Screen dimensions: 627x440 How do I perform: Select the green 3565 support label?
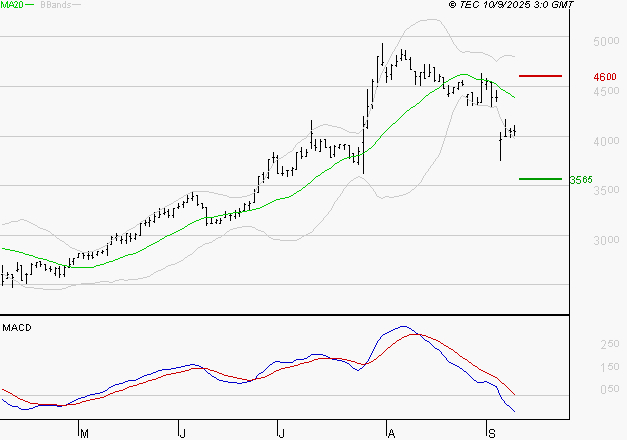(x=581, y=180)
